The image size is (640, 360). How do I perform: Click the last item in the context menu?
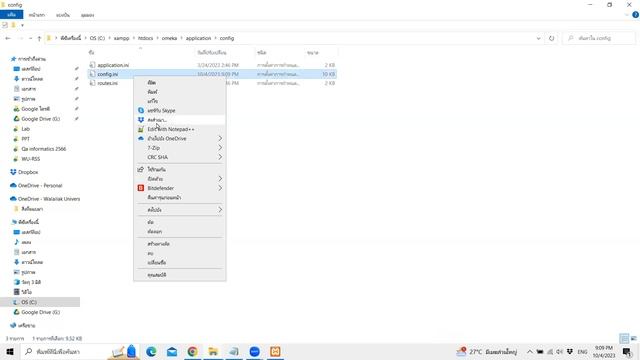click(180, 275)
